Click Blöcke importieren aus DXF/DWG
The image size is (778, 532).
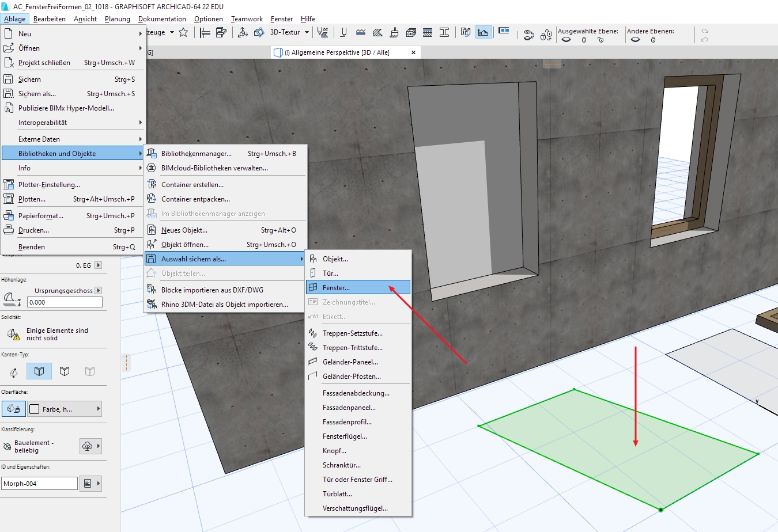225,290
